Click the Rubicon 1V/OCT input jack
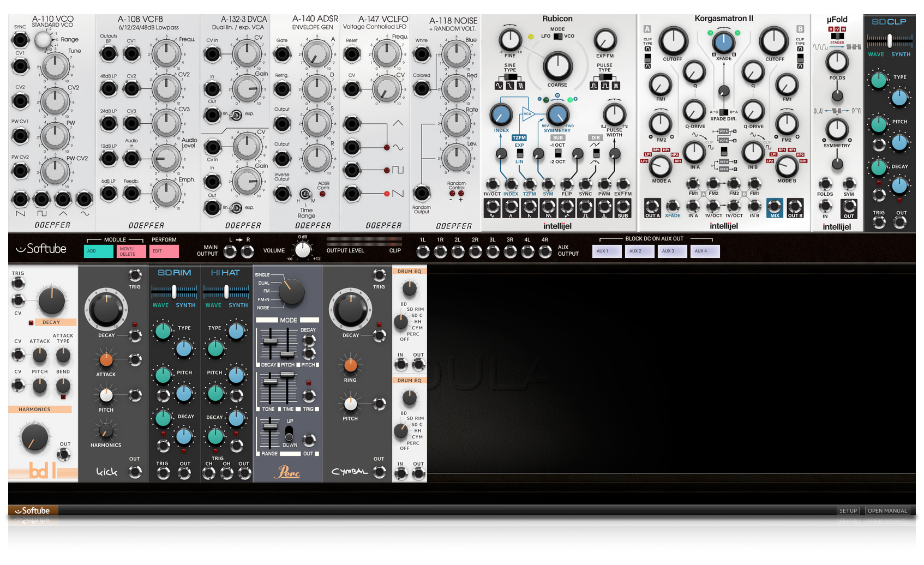 coord(492,184)
